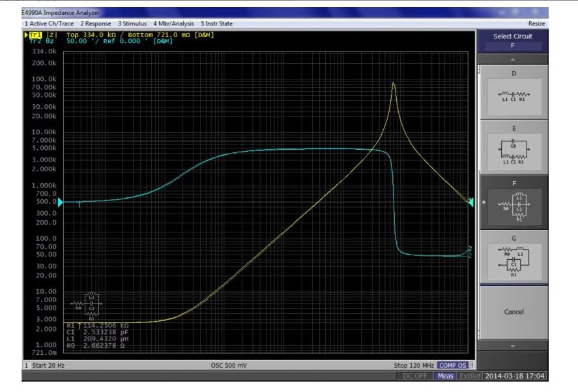
Task: Open the 2 Response menu
Action: point(96,23)
